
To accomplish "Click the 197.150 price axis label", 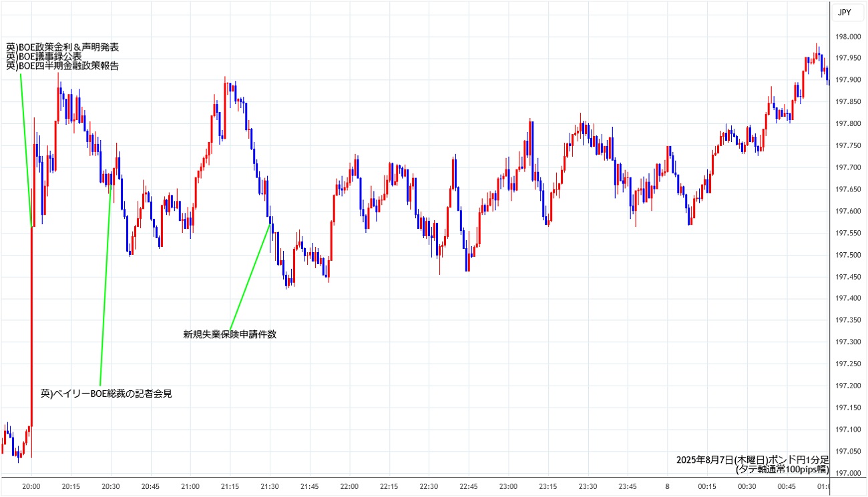I will pyautogui.click(x=847, y=408).
